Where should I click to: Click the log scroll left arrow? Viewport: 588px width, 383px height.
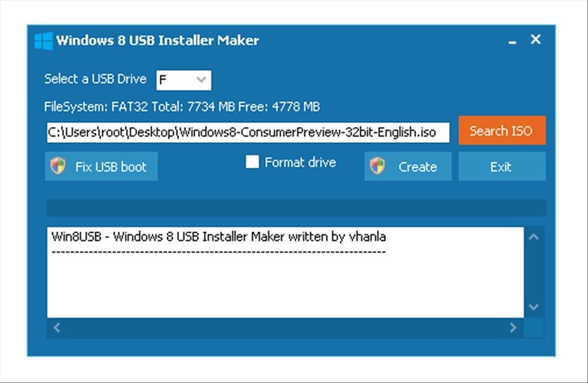(x=57, y=328)
